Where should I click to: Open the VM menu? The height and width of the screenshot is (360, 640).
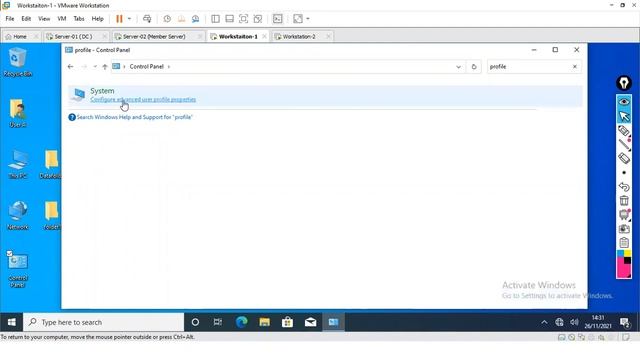click(62, 19)
